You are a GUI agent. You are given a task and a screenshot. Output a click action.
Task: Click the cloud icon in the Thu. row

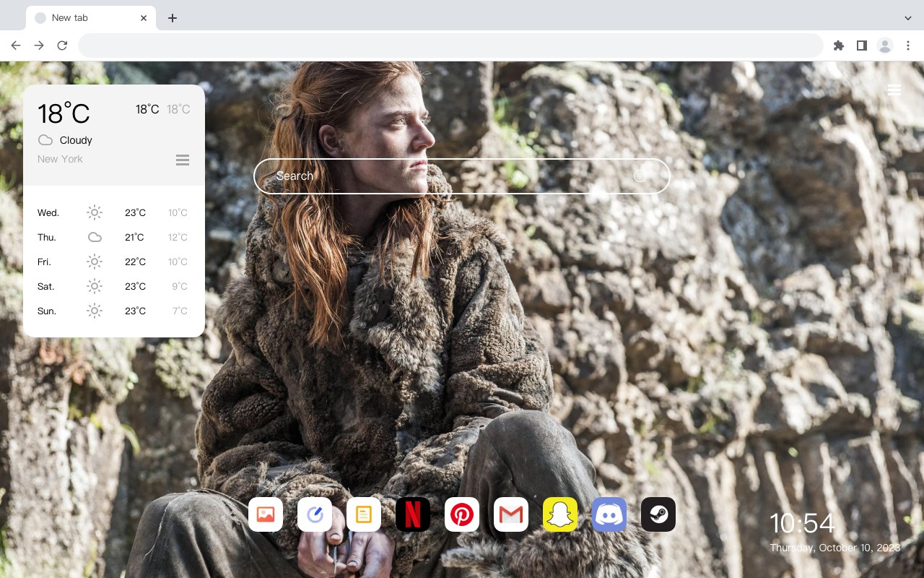tap(95, 237)
